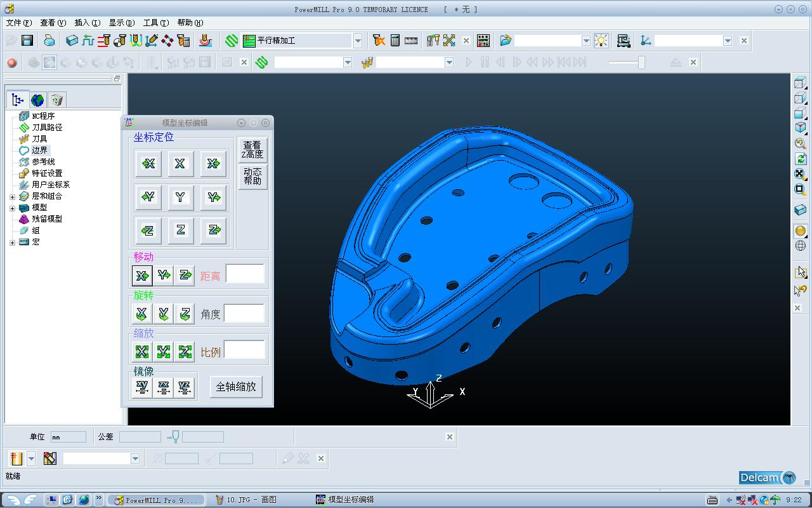Open the Block definition tool
The height and width of the screenshot is (508, 812).
tap(72, 41)
